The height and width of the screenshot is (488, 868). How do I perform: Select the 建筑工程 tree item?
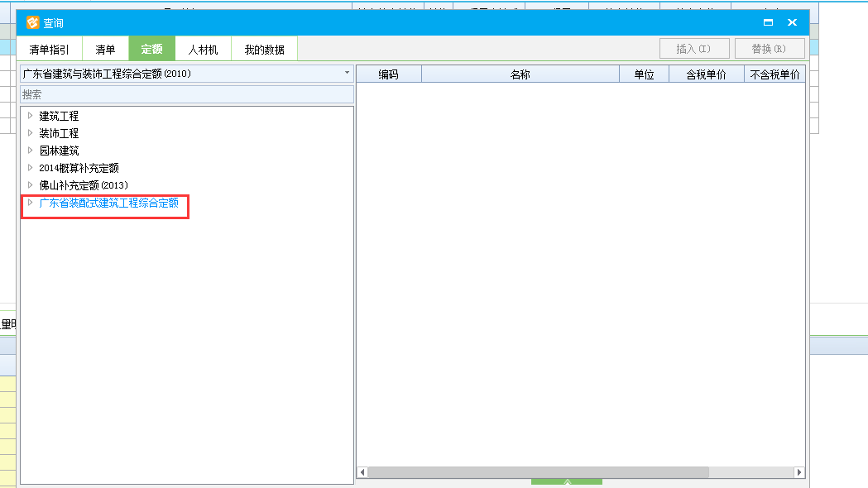pyautogui.click(x=60, y=116)
